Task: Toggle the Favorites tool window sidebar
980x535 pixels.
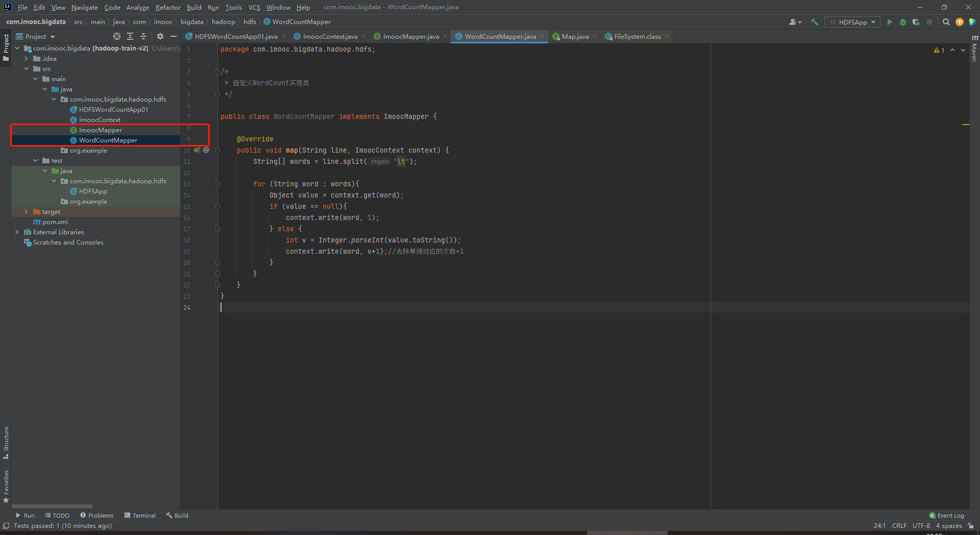Action: (6, 486)
